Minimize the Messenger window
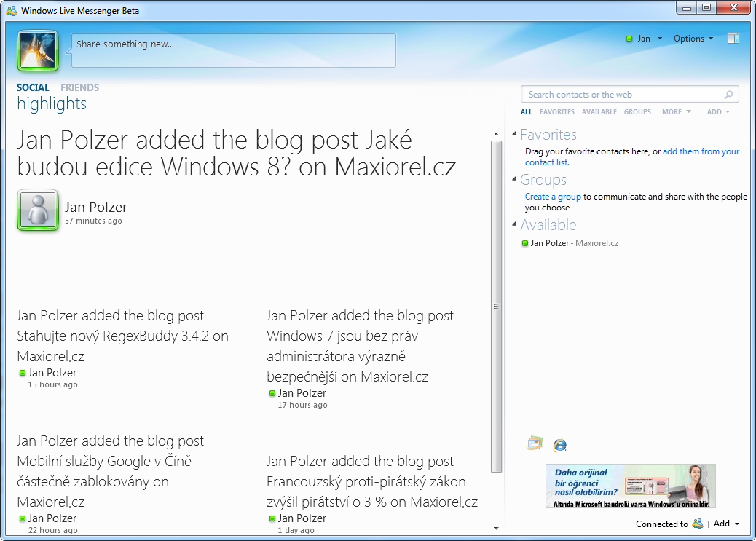 [x=687, y=7]
